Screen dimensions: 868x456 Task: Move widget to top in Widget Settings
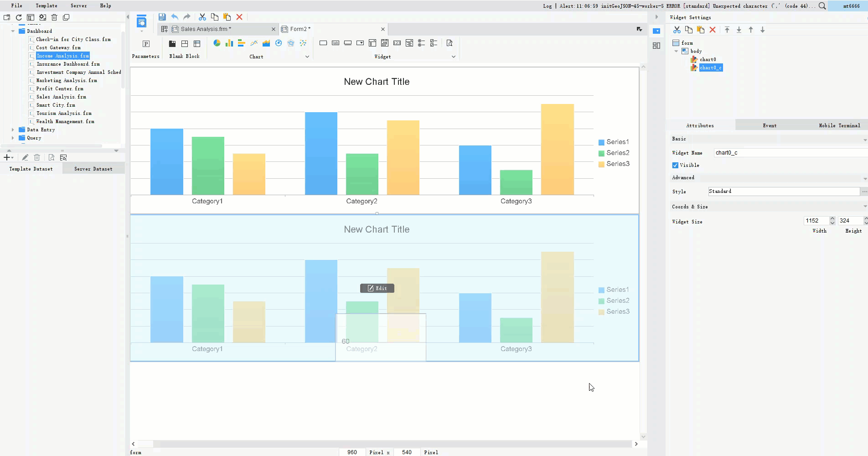(727, 30)
